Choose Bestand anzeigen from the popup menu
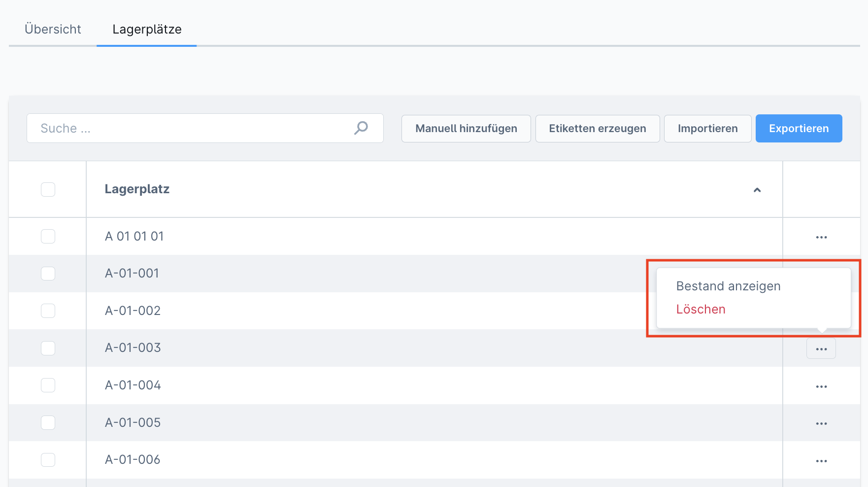868x487 pixels. [x=728, y=286]
